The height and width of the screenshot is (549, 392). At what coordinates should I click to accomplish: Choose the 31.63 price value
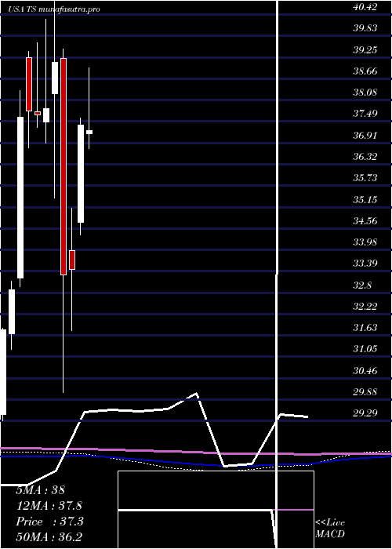click(365, 328)
